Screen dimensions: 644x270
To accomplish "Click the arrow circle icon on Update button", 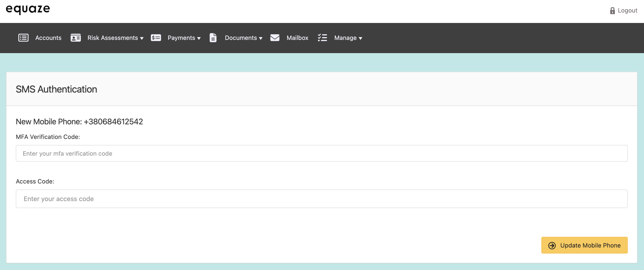I will coord(552,245).
